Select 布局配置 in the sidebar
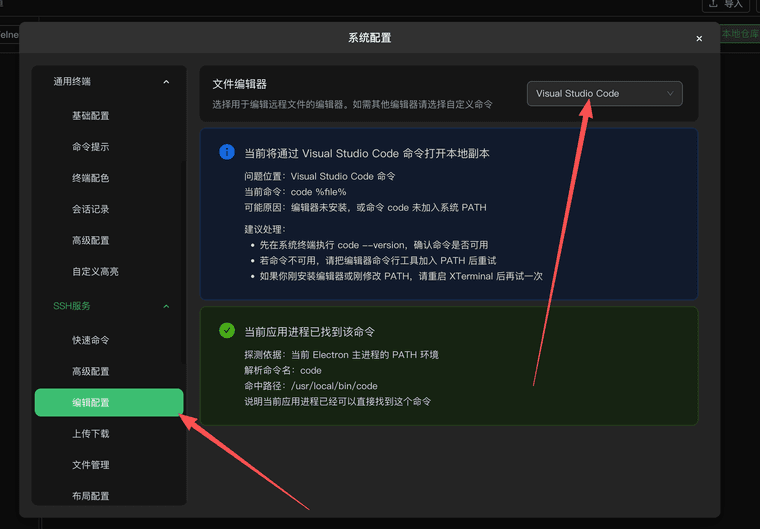This screenshot has width=760, height=529. [x=91, y=496]
